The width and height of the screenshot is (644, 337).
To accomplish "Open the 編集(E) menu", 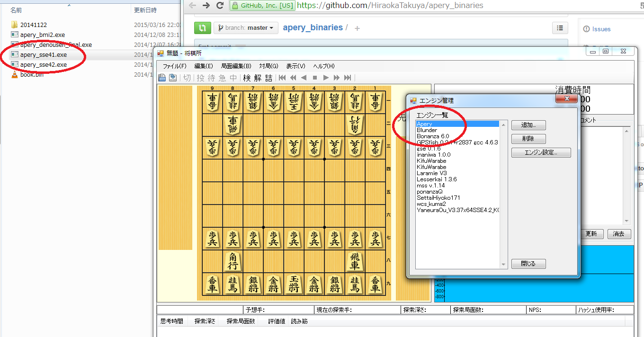I will pyautogui.click(x=204, y=66).
